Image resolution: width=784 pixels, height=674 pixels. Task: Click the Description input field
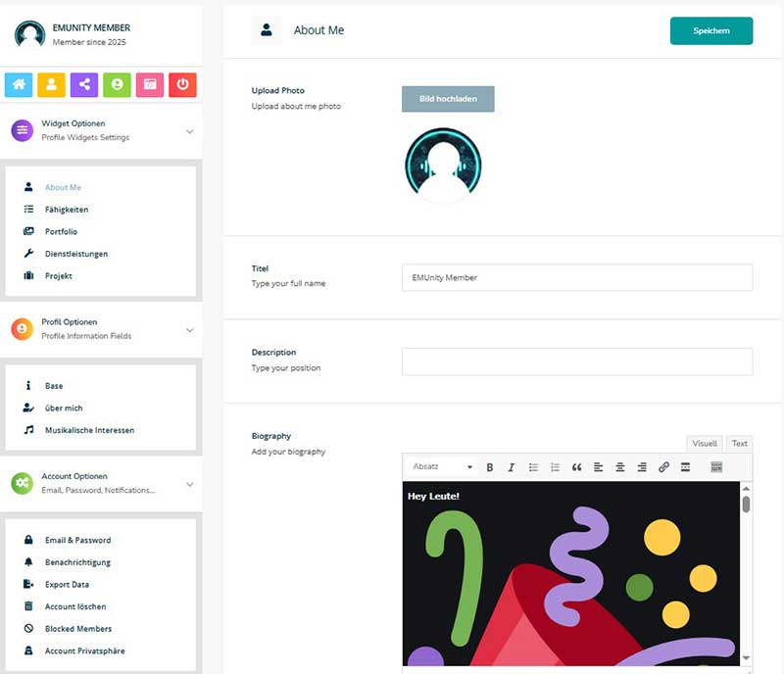[x=576, y=361]
